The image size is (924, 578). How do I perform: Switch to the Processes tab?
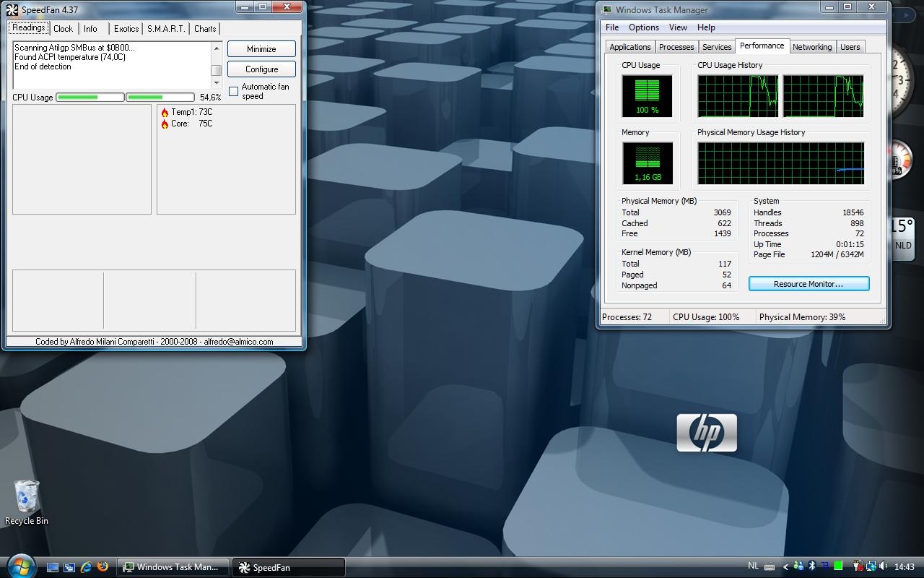pos(676,47)
